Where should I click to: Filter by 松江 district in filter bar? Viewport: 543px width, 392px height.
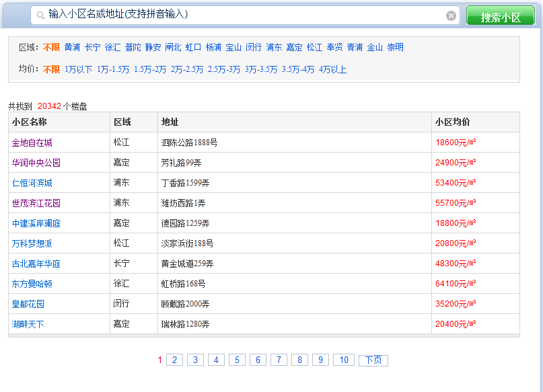[x=314, y=47]
